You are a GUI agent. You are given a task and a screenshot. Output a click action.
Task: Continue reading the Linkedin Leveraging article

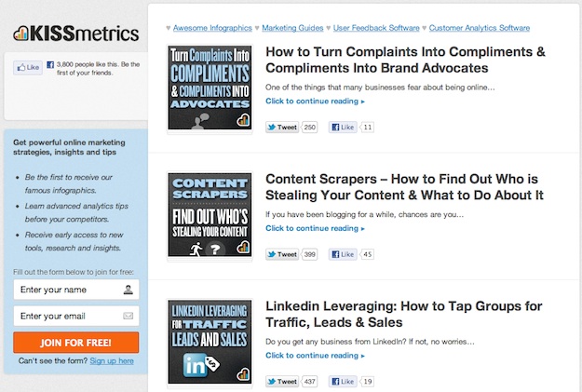pos(315,355)
